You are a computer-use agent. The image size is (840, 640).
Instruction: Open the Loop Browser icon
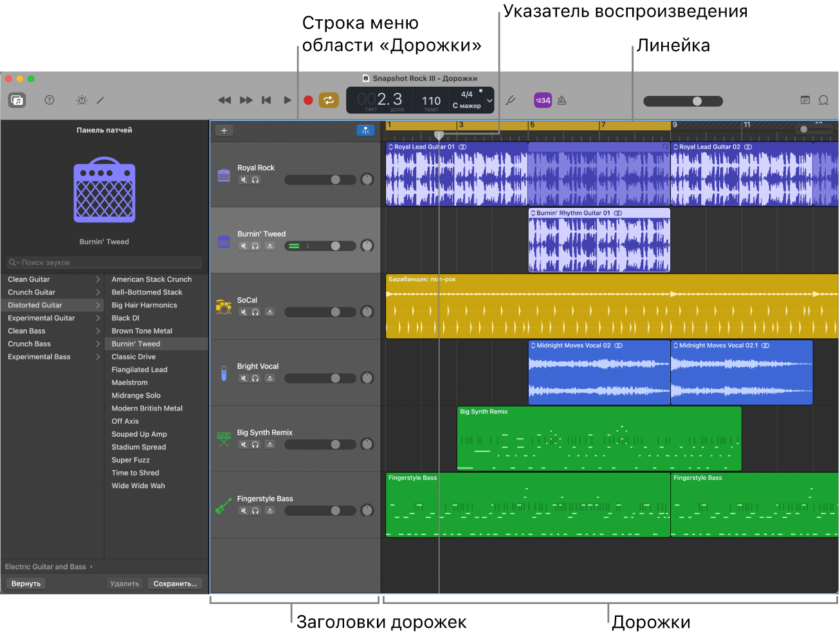824,100
